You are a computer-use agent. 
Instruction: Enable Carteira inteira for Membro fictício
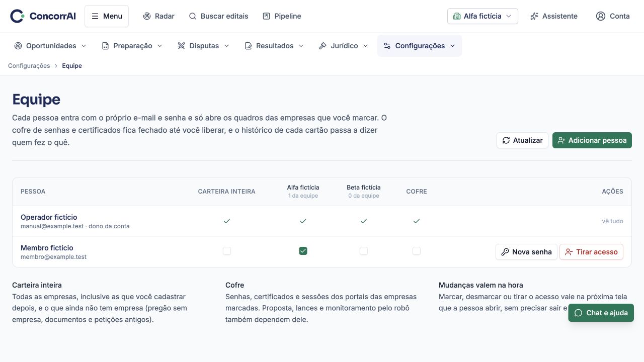[x=227, y=251]
